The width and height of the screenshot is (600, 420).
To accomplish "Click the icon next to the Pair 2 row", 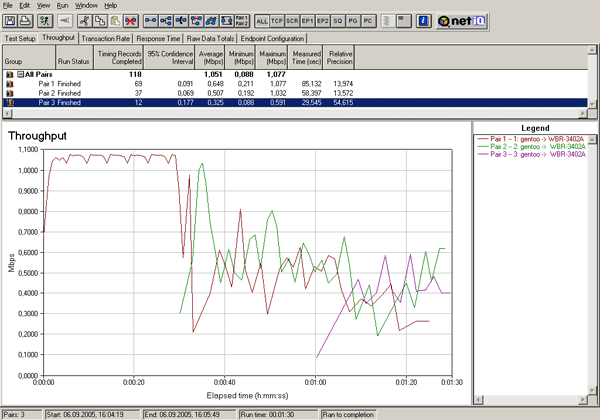I will click(x=10, y=93).
